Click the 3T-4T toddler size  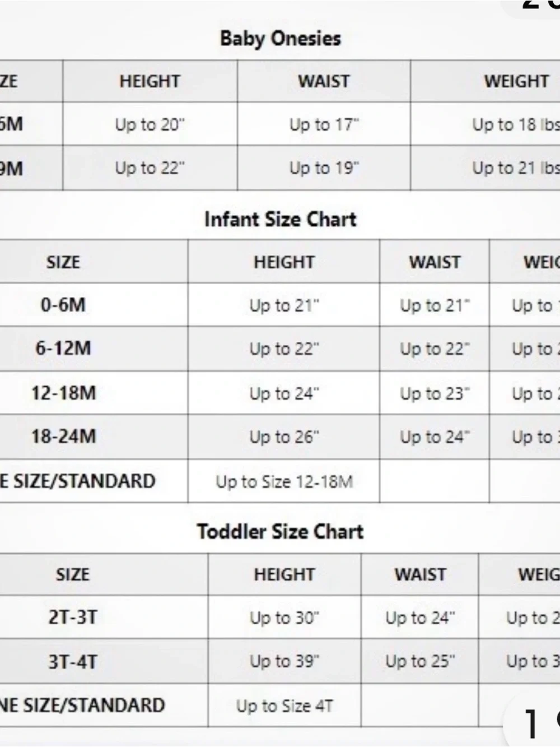tap(72, 661)
